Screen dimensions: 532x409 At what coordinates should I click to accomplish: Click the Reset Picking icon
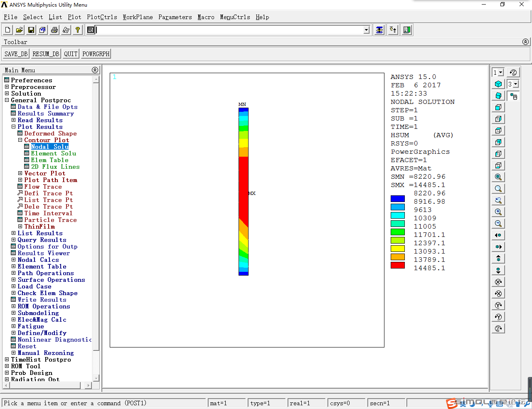pyautogui.click(x=393, y=30)
